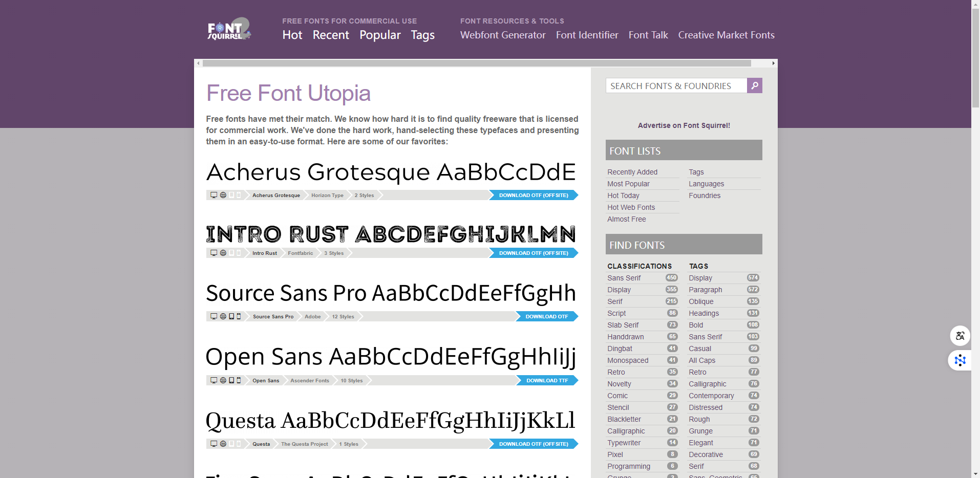
Task: Download Open Sans TTF
Action: (547, 380)
